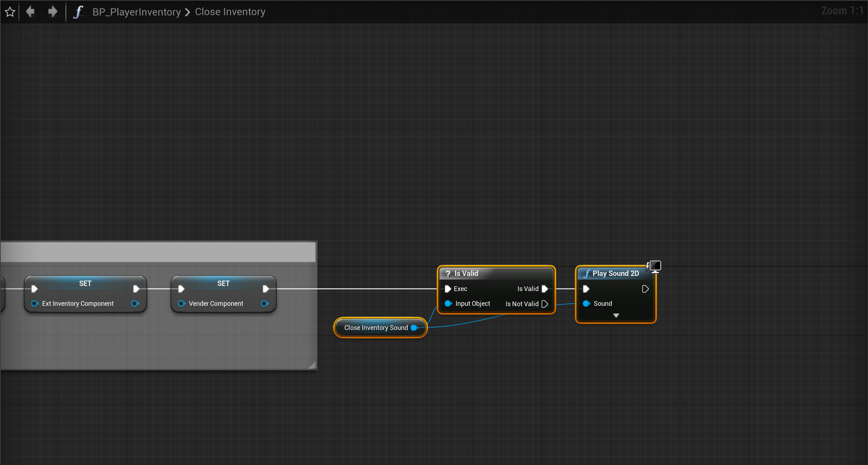868x465 pixels.
Task: Click the function f icon in breadcrumb
Action: coord(78,12)
